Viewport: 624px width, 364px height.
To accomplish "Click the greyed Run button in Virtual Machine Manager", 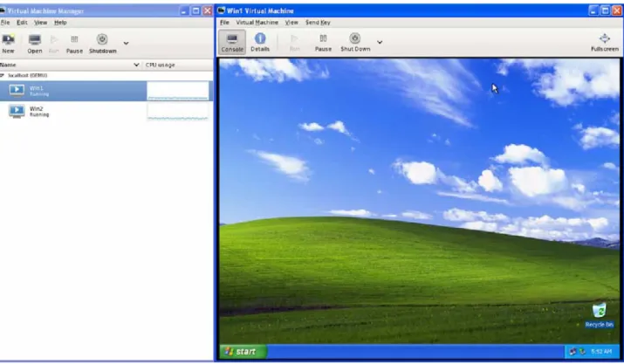I will pos(54,44).
